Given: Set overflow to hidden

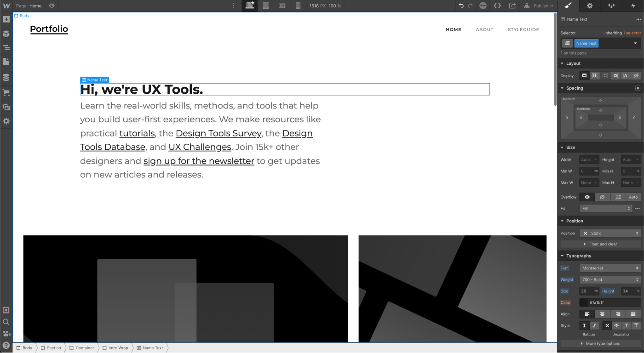Looking at the screenshot, I should [602, 197].
